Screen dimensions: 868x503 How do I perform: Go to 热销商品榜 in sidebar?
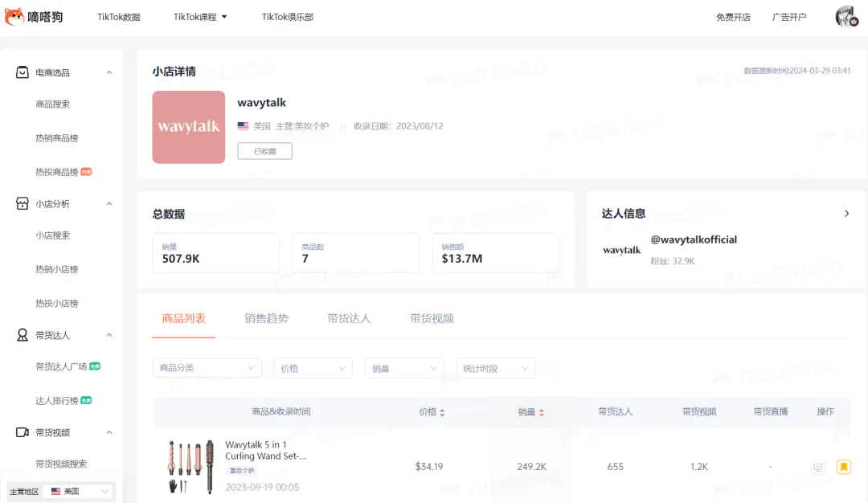coord(57,138)
